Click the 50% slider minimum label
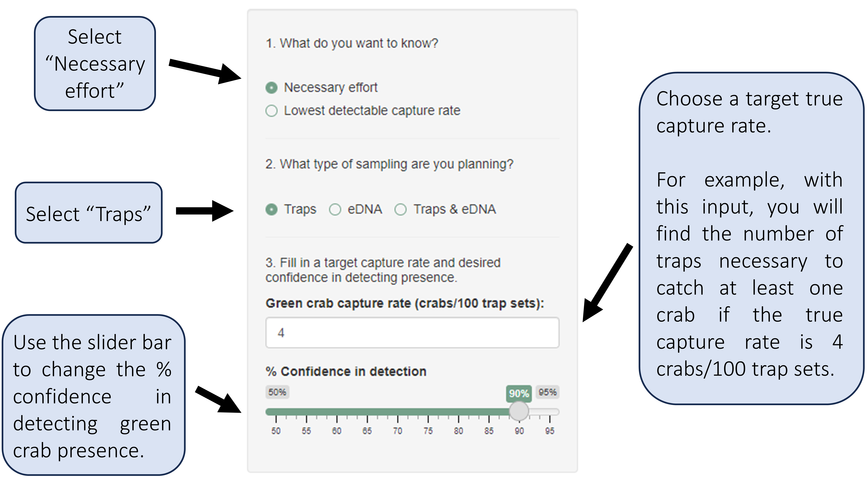The height and width of the screenshot is (492, 868). pos(277,392)
